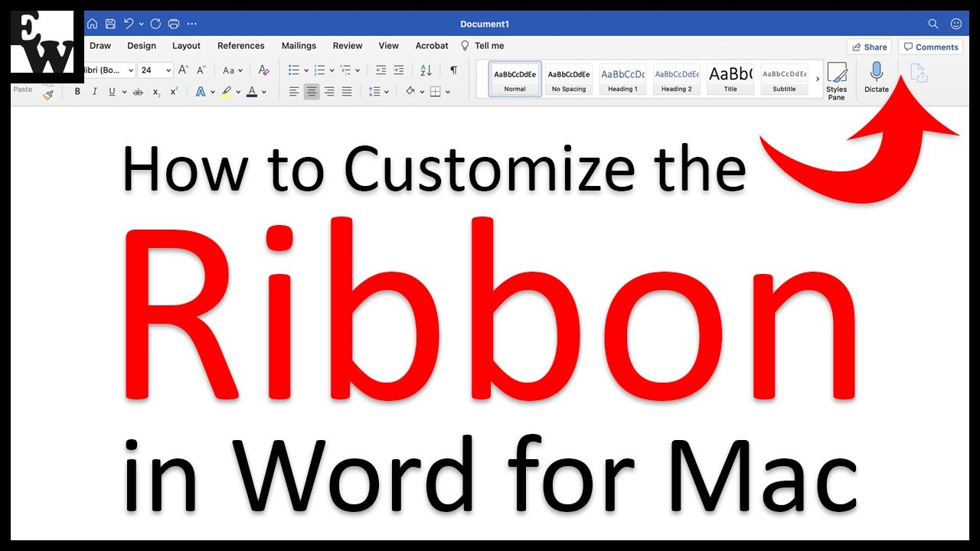This screenshot has height=551, width=980.
Task: Click the Redo/Repeat circular arrow icon
Action: click(155, 24)
